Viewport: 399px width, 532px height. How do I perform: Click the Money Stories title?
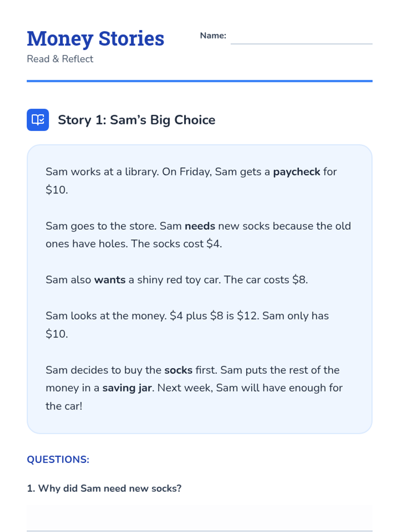pos(95,39)
